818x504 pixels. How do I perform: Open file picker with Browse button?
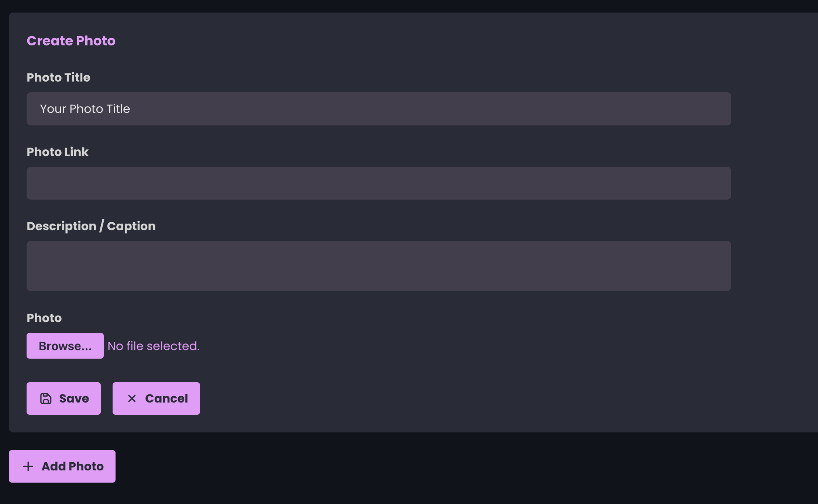click(65, 346)
